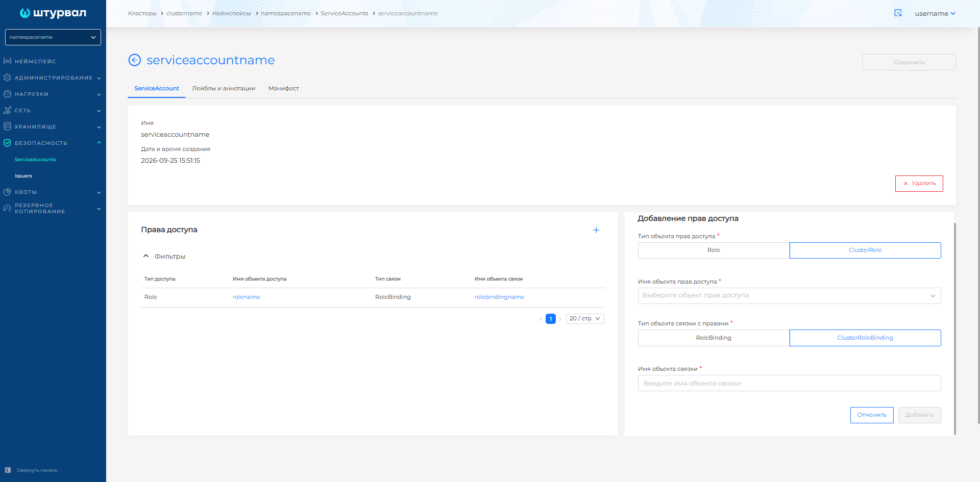Expand the Сеть menu chevron
Screen dimensions: 980x482
tap(99, 111)
